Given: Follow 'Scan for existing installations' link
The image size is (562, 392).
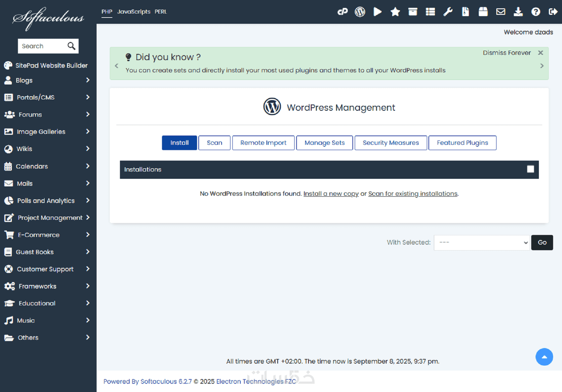Looking at the screenshot, I should coord(413,194).
